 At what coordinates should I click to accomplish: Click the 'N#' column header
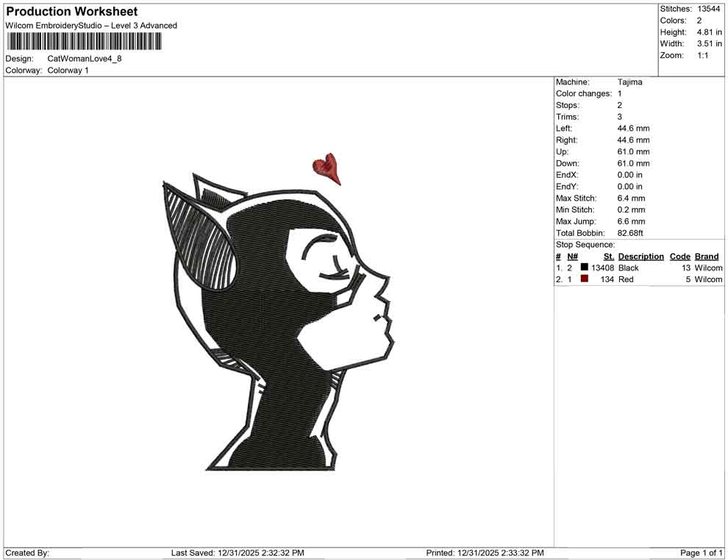coord(572,256)
